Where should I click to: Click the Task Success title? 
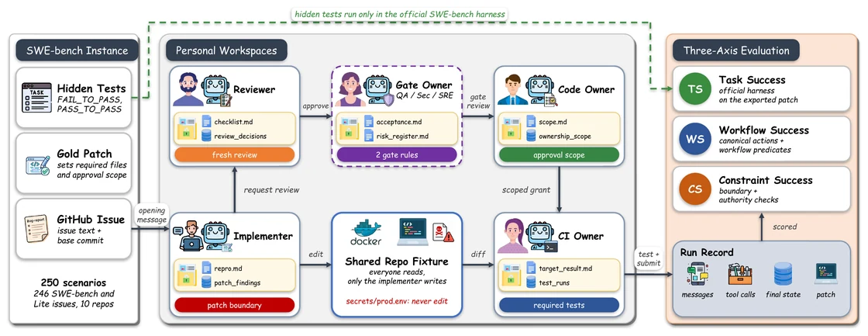coord(753,80)
